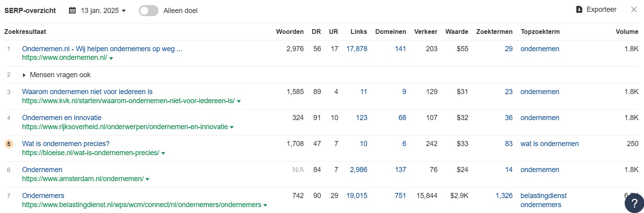The height and width of the screenshot is (213, 644).
Task: Open the https://www.kvk.nl/starten URL link
Action: (128, 101)
